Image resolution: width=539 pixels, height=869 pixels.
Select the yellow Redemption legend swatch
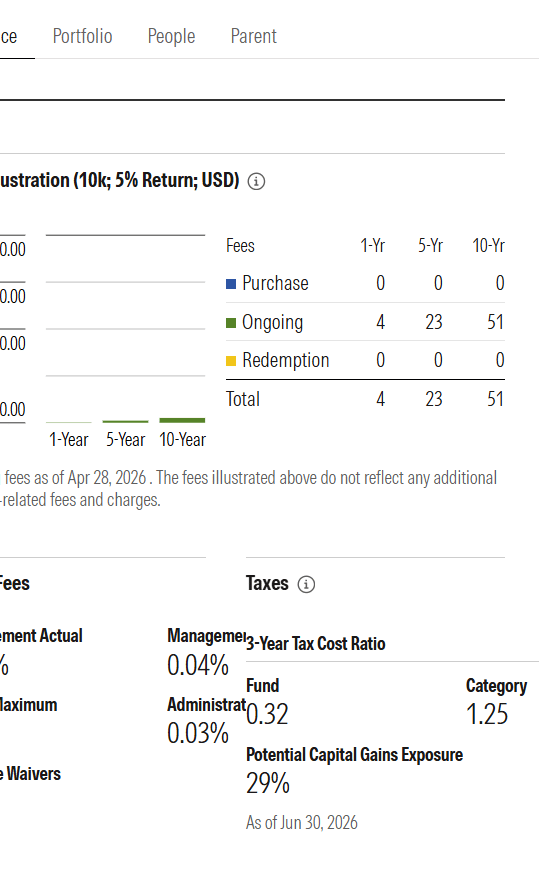[x=231, y=361]
